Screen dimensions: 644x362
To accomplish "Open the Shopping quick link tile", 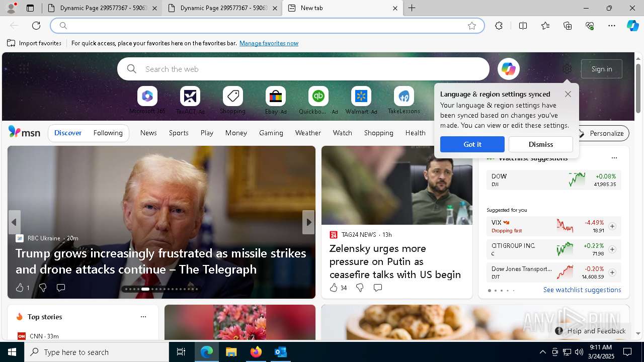I will point(232,100).
